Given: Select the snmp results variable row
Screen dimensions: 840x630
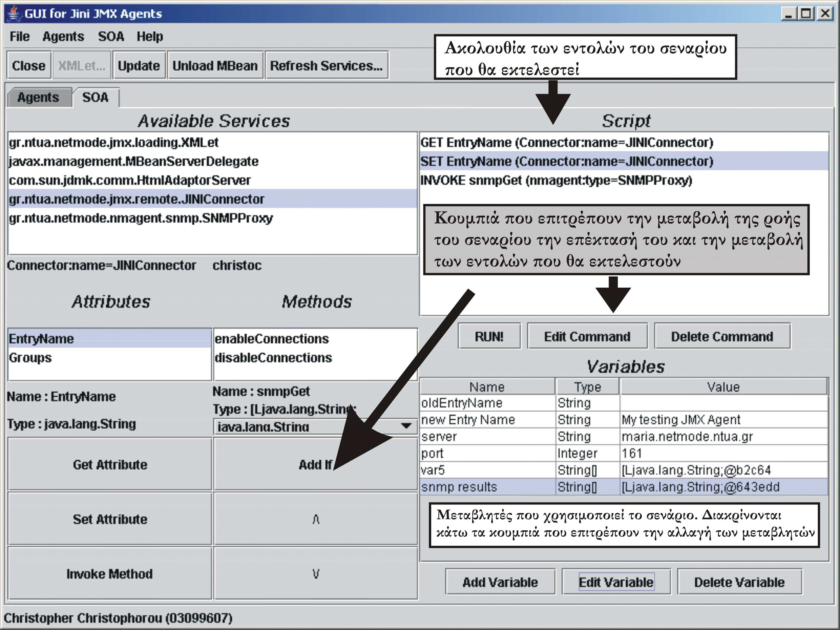Looking at the screenshot, I should click(624, 487).
